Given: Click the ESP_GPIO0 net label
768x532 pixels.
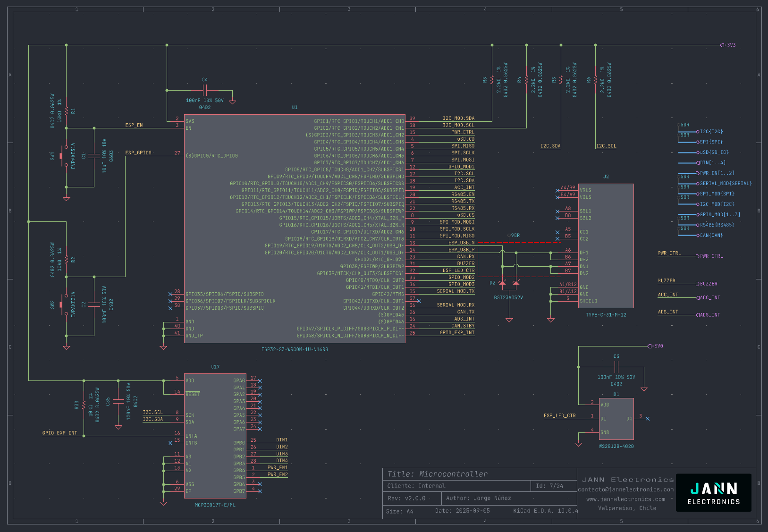Looking at the screenshot, I should (138, 153).
